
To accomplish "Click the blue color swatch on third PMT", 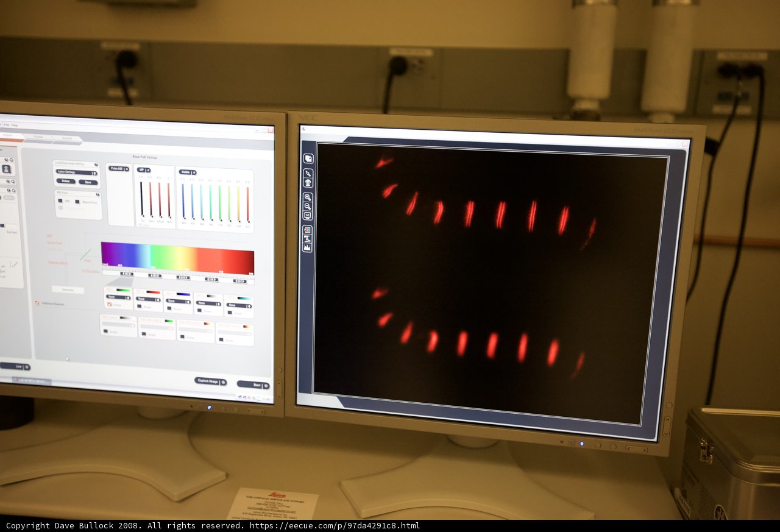I will point(183,294).
